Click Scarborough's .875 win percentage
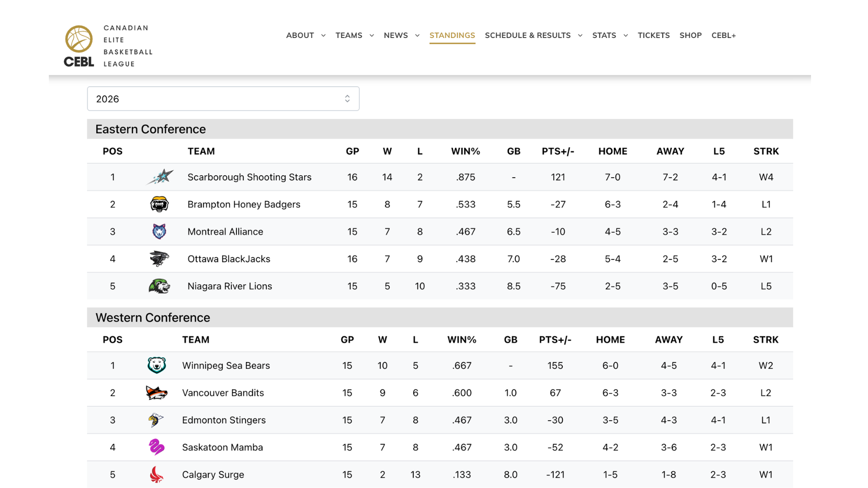This screenshot has width=868, height=488. (x=466, y=177)
